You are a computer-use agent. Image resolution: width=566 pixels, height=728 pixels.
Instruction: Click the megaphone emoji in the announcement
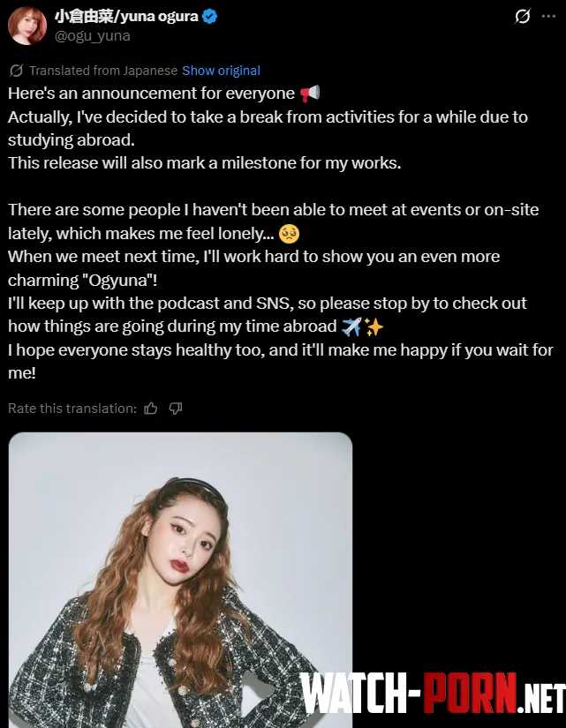(x=309, y=94)
